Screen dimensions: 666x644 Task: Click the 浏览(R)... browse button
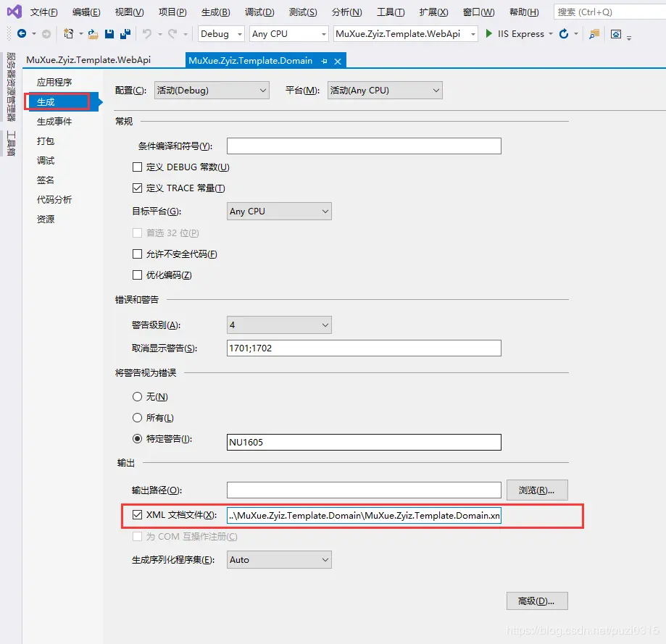tap(537, 490)
